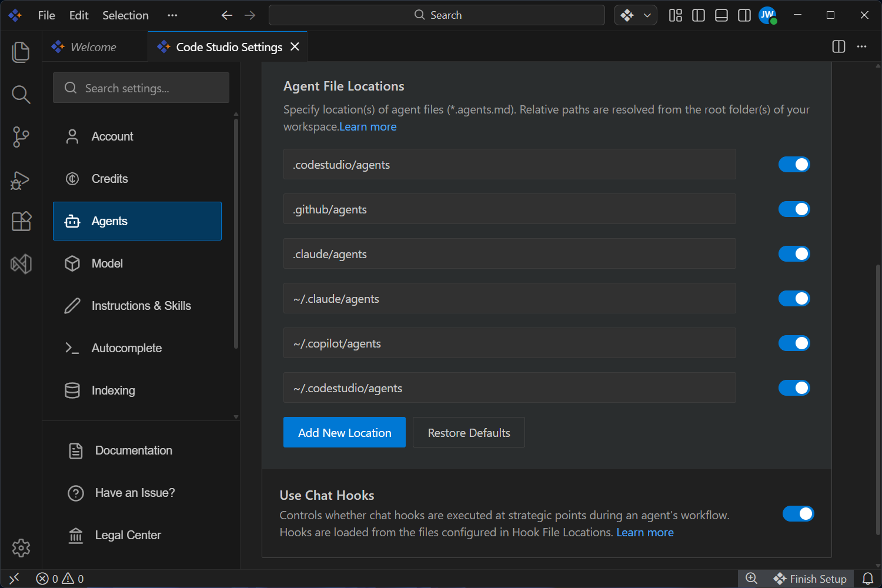
Task: Click the app logo icon in title bar
Action: [15, 15]
